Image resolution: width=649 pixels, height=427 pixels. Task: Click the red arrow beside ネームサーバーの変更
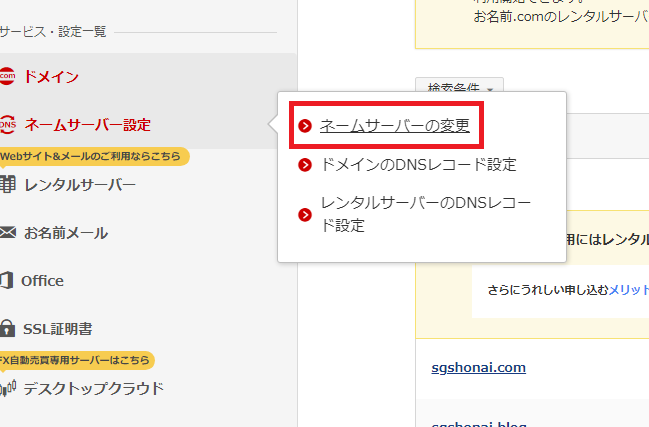click(x=305, y=125)
